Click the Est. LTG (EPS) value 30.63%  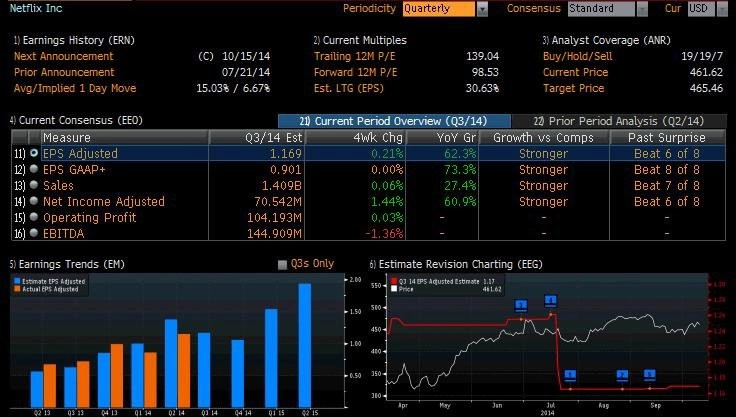coord(482,88)
